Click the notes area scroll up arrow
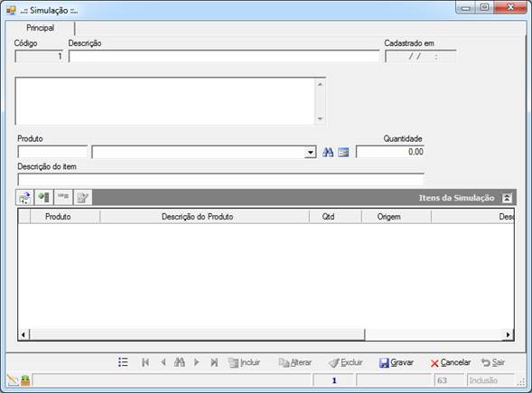This screenshot has width=532, height=393. click(x=320, y=84)
